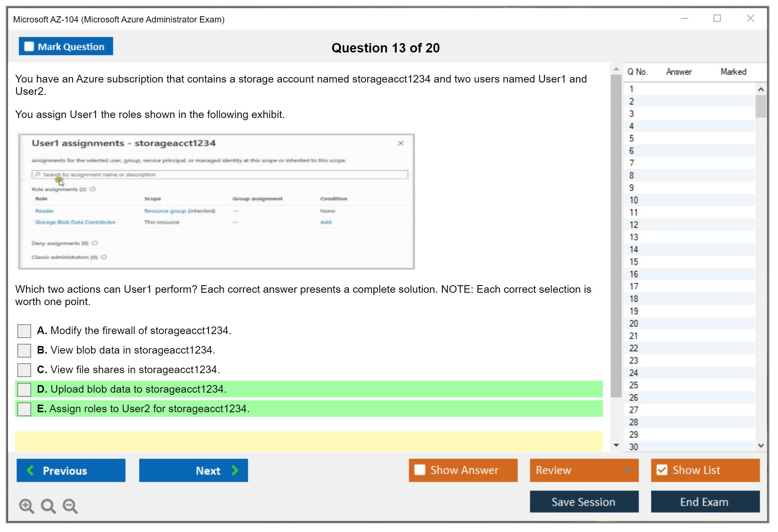Click the reset zoom magnifier icon

pos(48,506)
